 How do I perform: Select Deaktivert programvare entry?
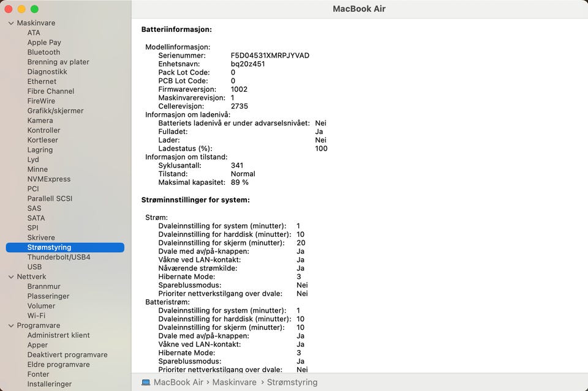pyautogui.click(x=67, y=354)
